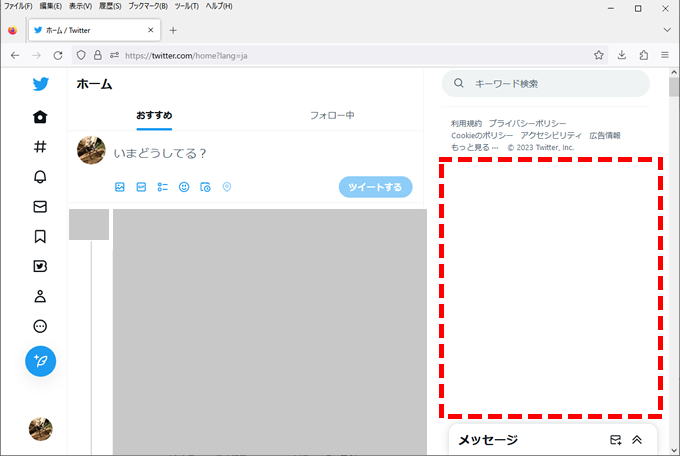Open Home via the house icon
Screen dimensions: 680x456
(40, 117)
